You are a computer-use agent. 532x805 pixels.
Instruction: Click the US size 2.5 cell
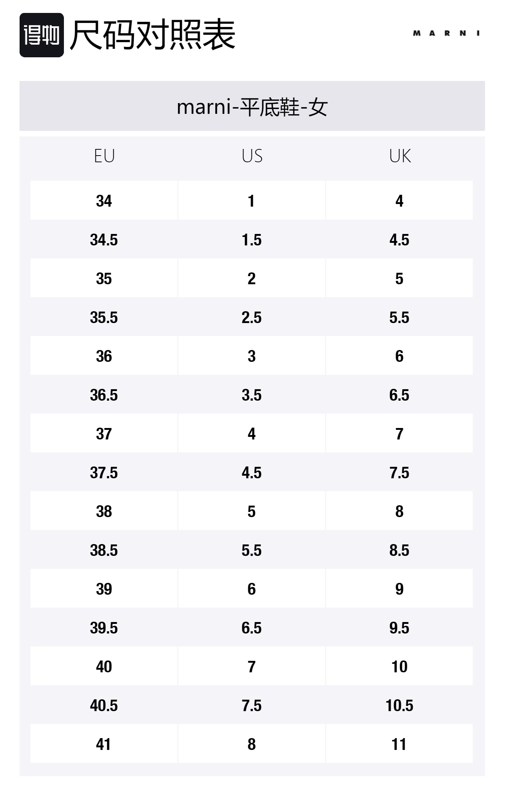click(x=252, y=317)
